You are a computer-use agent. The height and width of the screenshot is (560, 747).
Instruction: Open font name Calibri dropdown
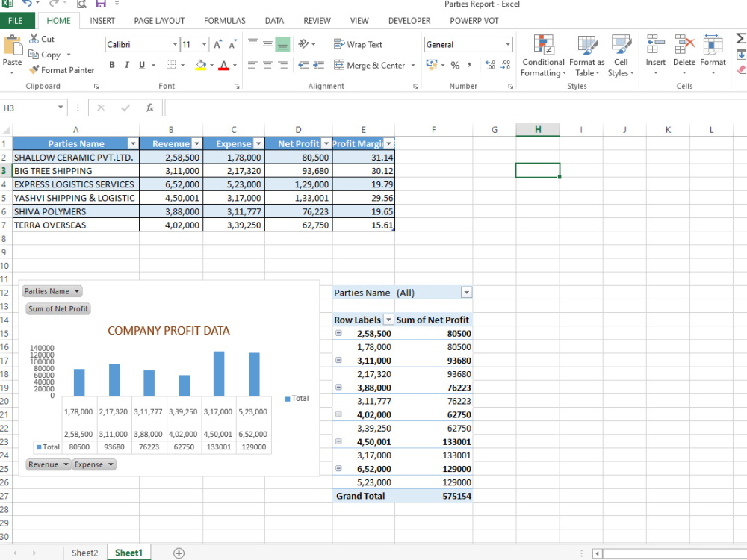[x=175, y=44]
